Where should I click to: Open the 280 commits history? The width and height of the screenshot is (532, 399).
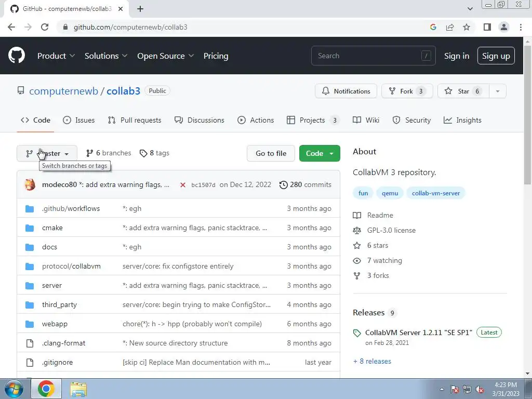pyautogui.click(x=305, y=184)
